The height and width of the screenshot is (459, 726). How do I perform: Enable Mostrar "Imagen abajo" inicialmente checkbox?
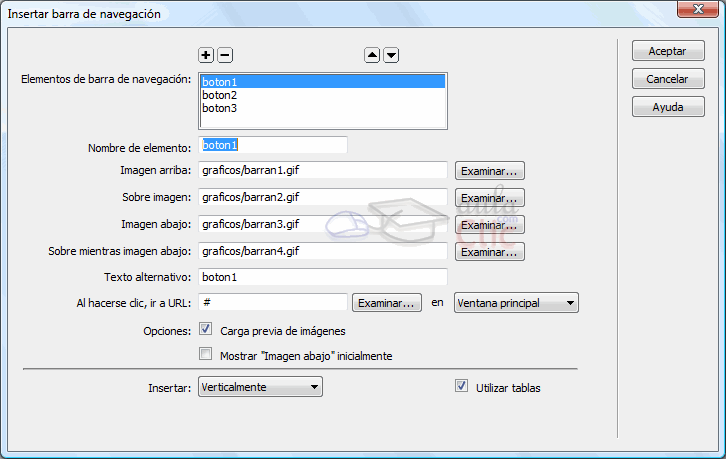pos(206,354)
